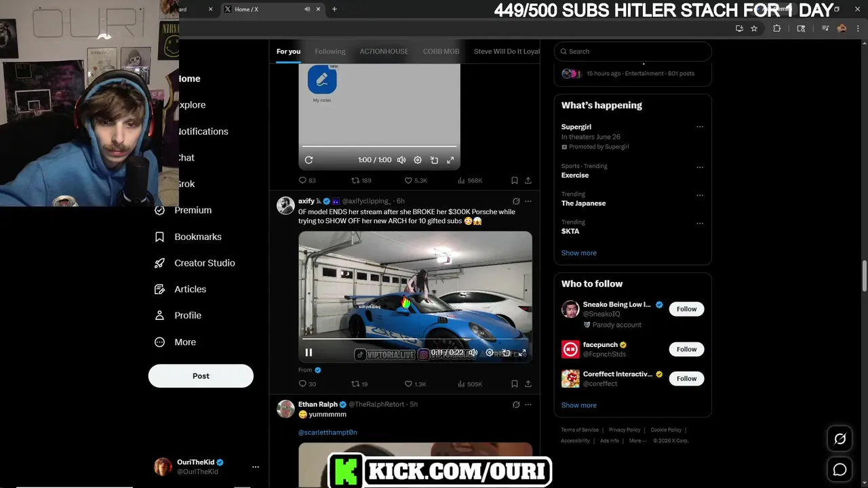Click the X search field
868x488 pixels.
click(633, 52)
